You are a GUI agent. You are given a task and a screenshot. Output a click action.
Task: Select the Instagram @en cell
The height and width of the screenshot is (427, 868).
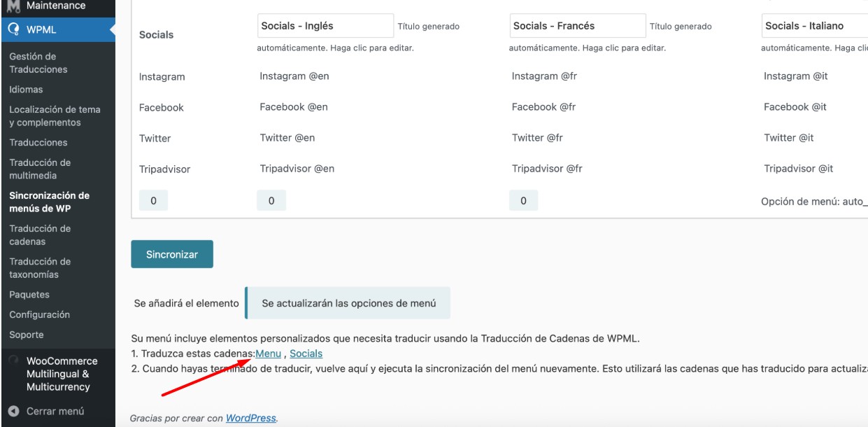[294, 76]
